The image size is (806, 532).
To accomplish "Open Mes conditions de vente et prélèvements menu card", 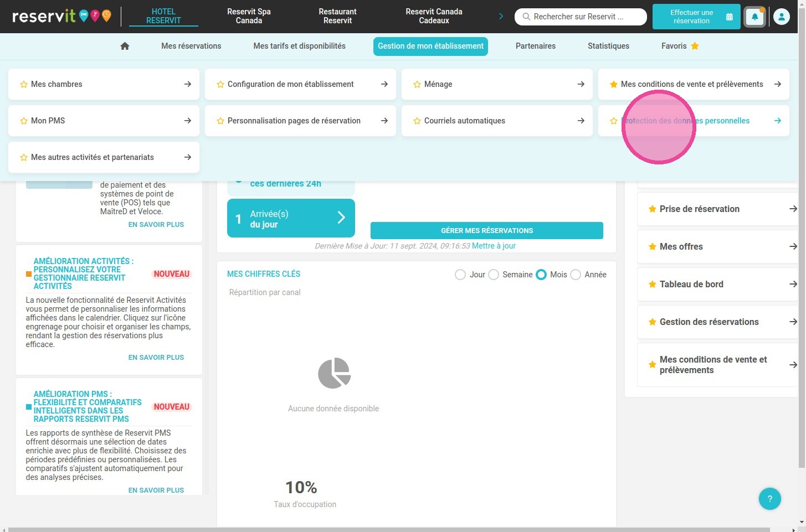I will (694, 84).
